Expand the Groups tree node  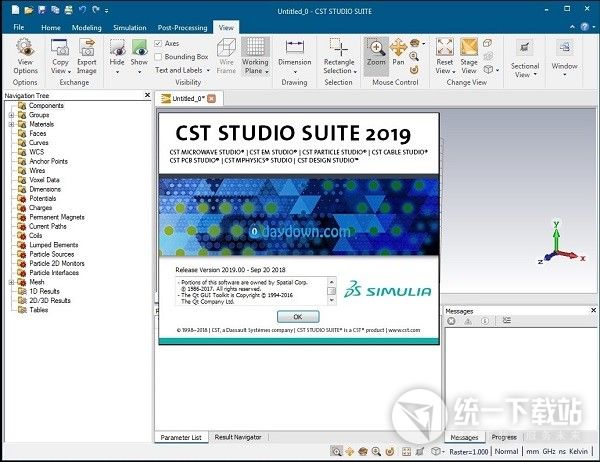point(11,115)
